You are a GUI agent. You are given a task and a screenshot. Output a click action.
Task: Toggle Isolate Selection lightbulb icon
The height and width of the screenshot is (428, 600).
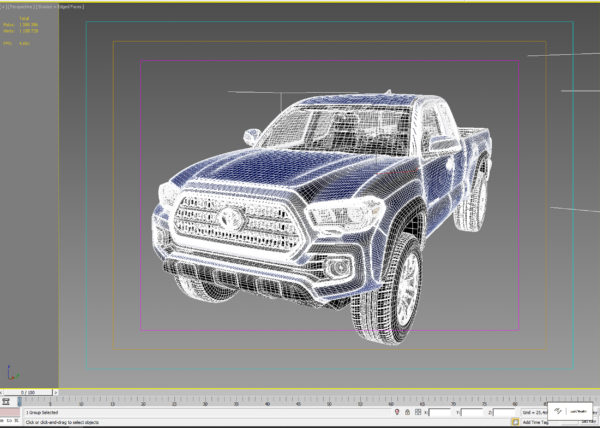[x=397, y=412]
